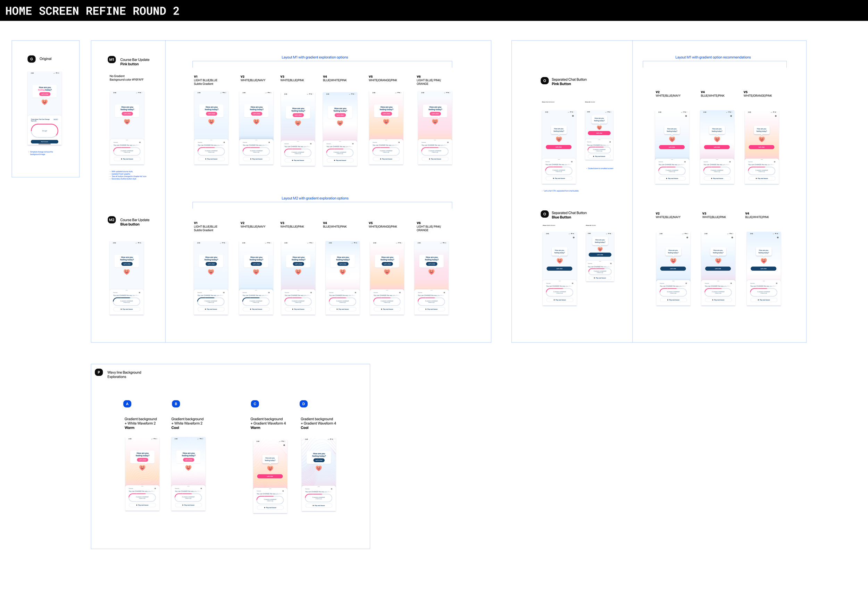
Task: Click the M1 badge for Course Bar Update Pink
Action: (111, 59)
